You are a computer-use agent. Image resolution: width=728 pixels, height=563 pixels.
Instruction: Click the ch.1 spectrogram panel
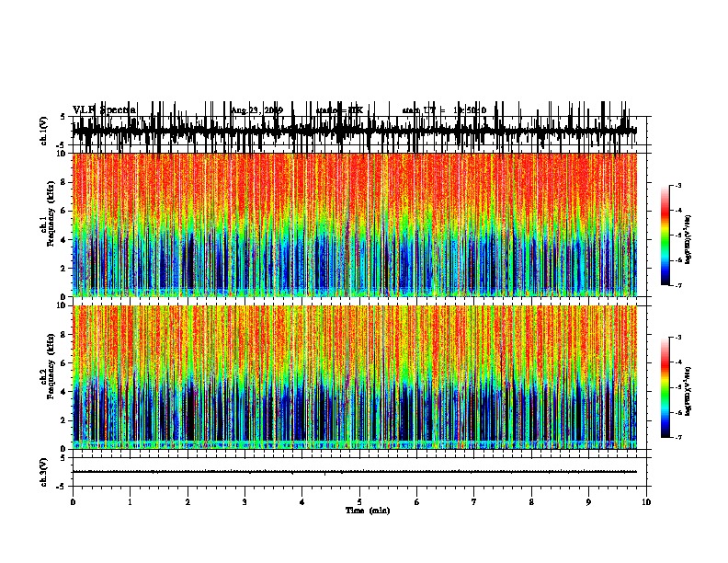point(355,224)
